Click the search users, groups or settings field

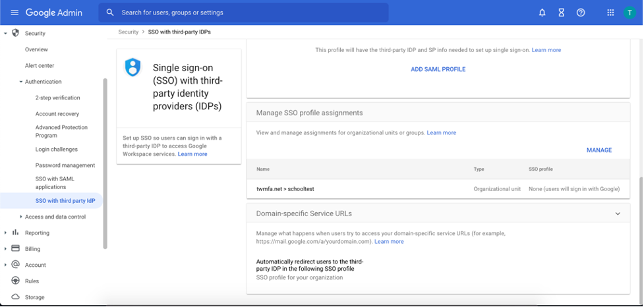pos(243,13)
